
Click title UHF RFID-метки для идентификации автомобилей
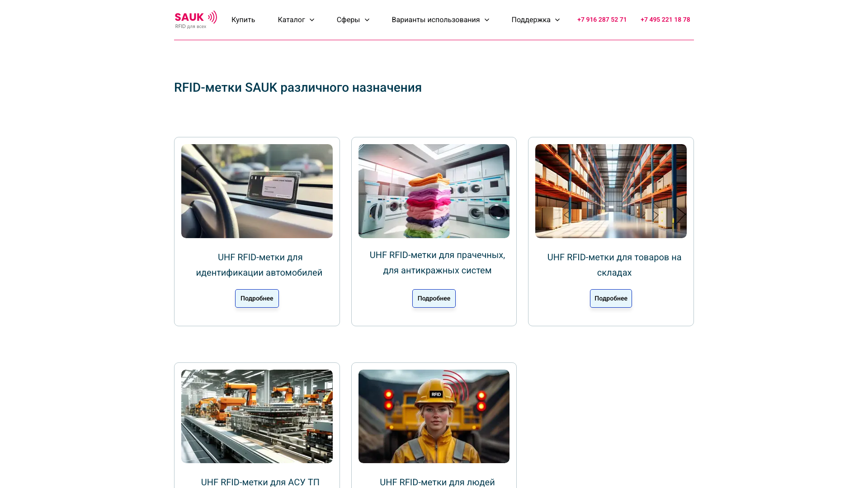[x=259, y=265]
